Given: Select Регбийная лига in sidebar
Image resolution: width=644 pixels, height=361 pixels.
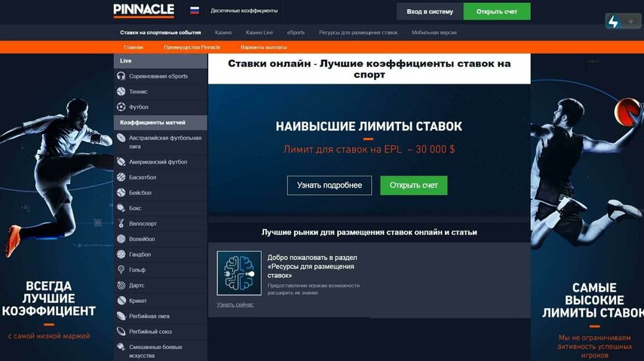Looking at the screenshot, I should pos(160,316).
